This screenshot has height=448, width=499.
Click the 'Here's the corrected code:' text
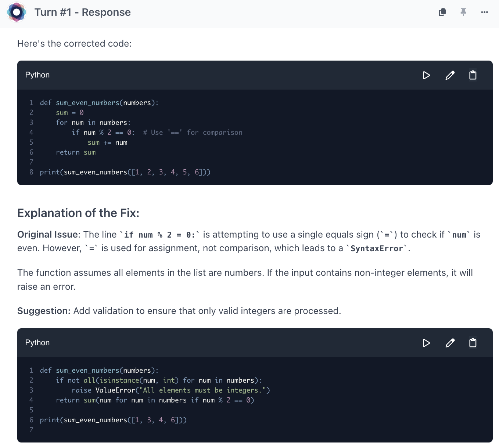(x=74, y=44)
